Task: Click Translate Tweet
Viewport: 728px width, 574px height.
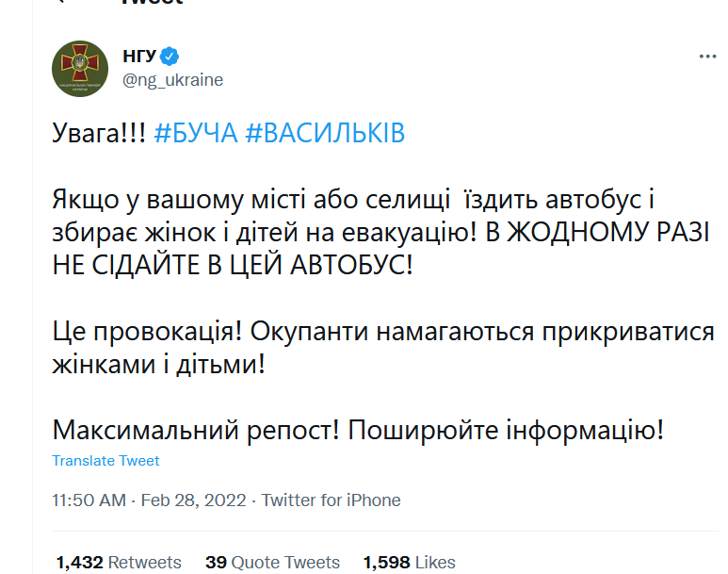Action: [x=105, y=461]
